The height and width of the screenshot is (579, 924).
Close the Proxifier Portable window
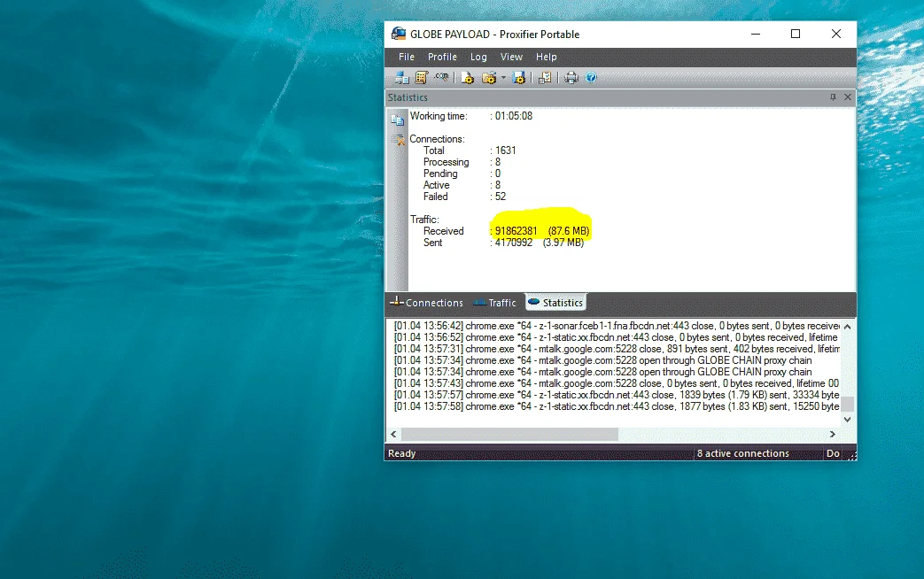[836, 35]
